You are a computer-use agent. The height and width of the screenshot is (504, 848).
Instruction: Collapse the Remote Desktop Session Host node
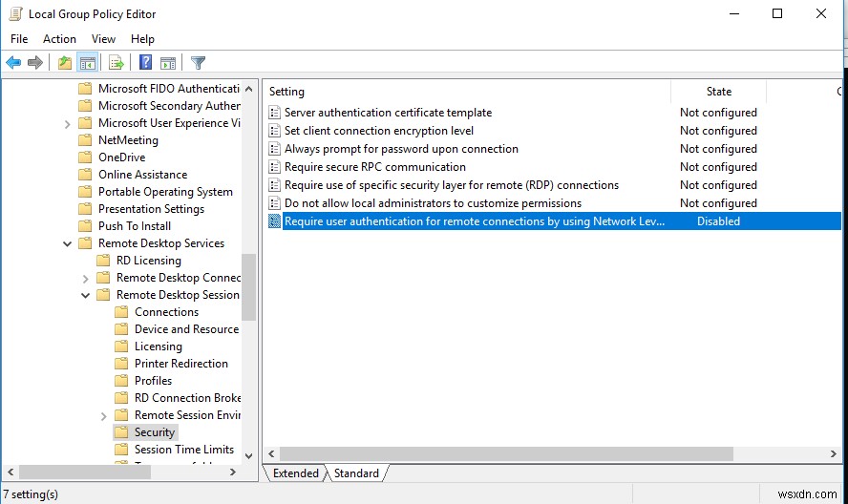click(85, 295)
